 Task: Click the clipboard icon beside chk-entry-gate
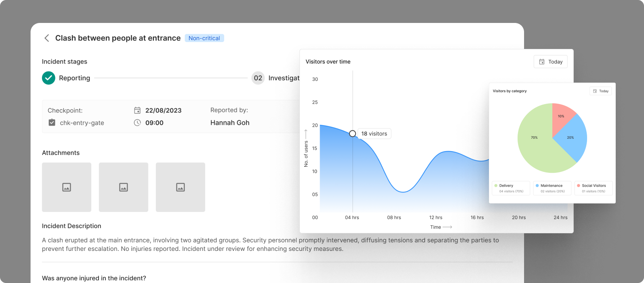coord(52,122)
